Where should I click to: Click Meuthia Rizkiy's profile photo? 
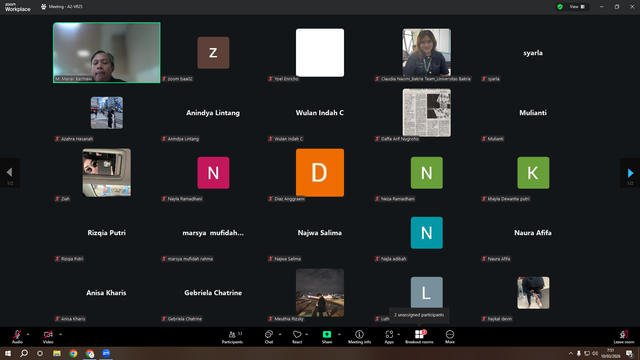320,292
